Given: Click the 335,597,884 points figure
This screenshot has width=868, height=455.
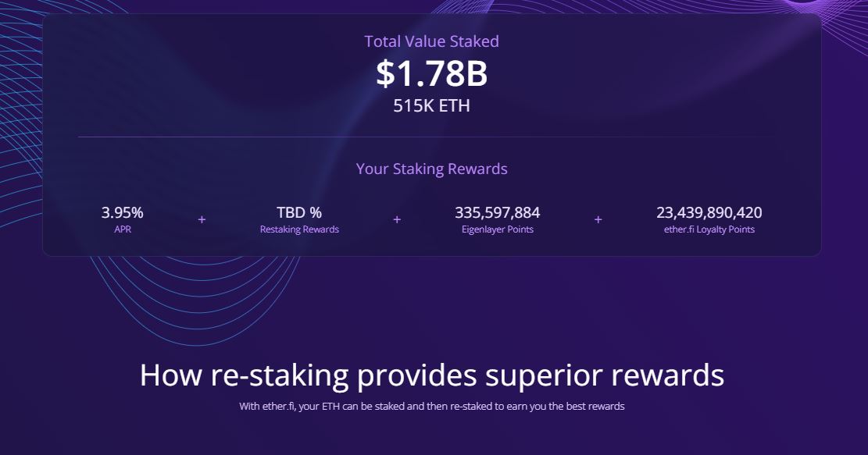Looking at the screenshot, I should tap(497, 212).
